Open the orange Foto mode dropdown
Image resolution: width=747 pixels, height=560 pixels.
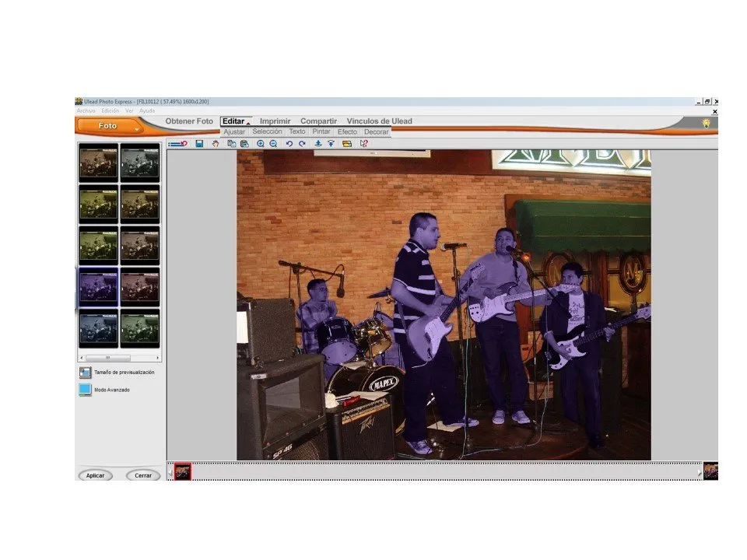[109, 126]
